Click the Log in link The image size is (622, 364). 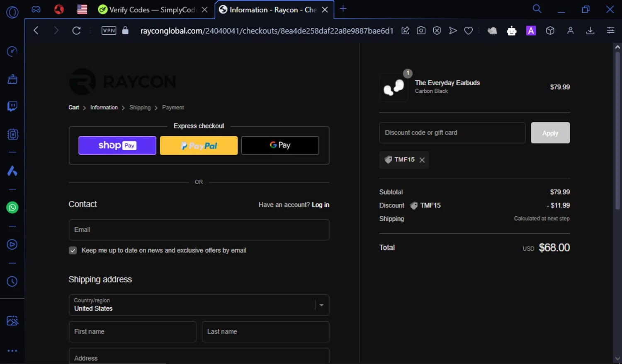point(321,205)
